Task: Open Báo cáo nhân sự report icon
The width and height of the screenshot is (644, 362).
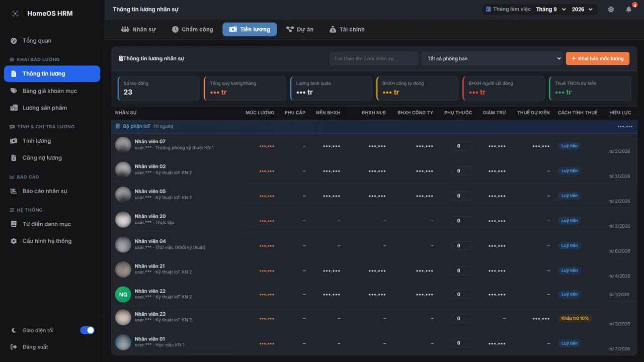Action: click(13, 191)
